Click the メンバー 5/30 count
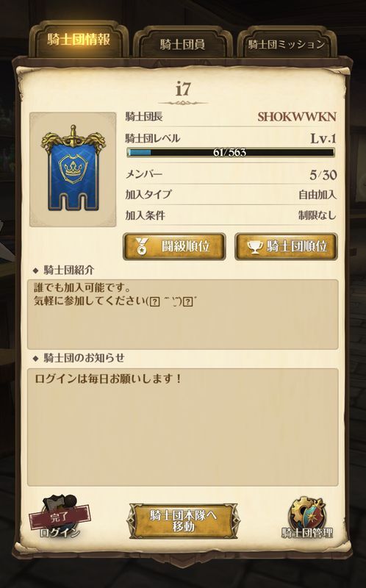 click(323, 175)
